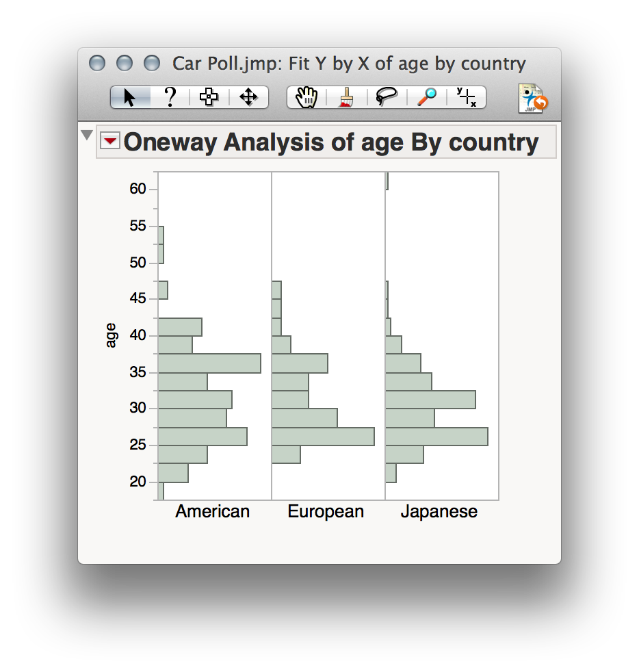
Task: Open the Oneway Analysis red triangle menu
Action: 109,141
